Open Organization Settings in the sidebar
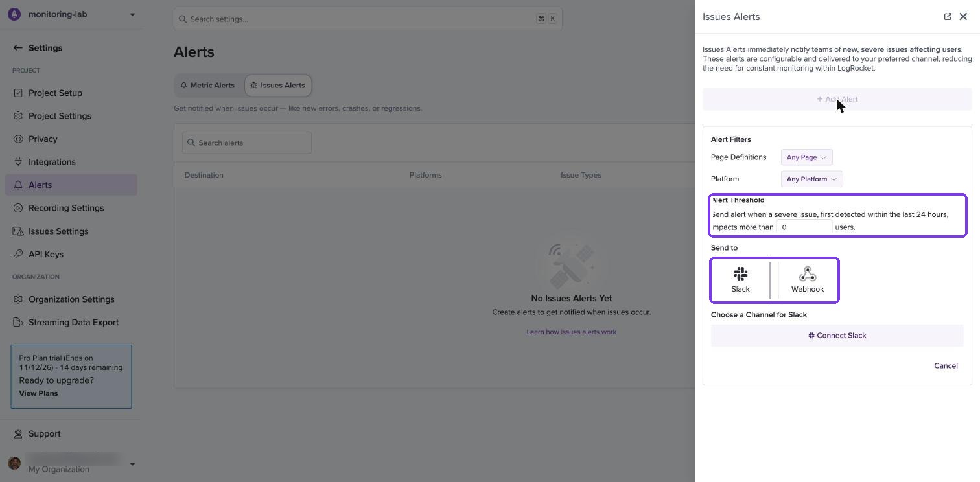The height and width of the screenshot is (482, 980). pyautogui.click(x=71, y=299)
